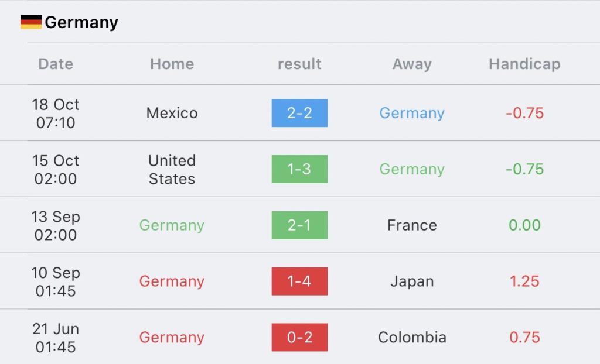Click the German flag icon
Screen dimensions: 600x364
[x=31, y=22]
